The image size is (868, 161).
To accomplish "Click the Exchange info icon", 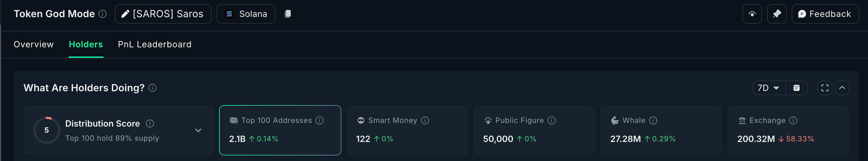I will pos(793,120).
